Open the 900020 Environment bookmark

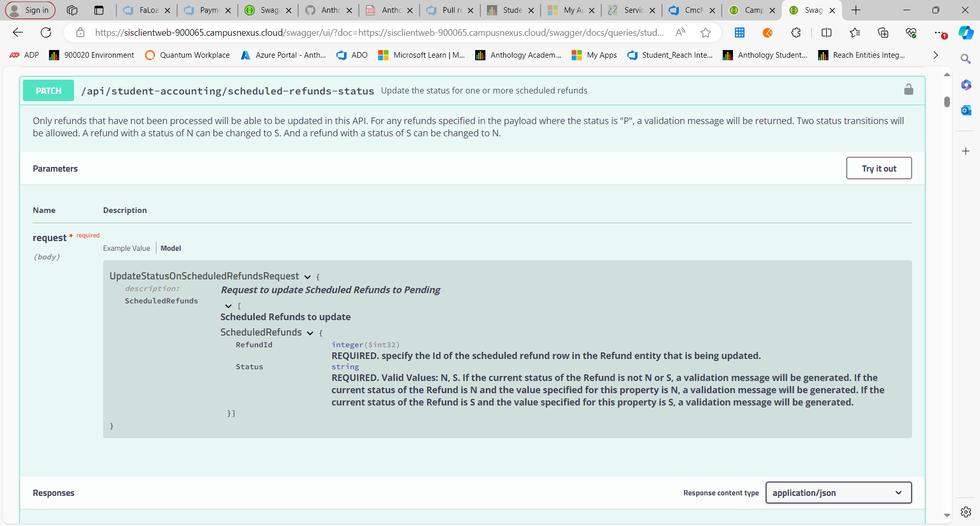91,55
